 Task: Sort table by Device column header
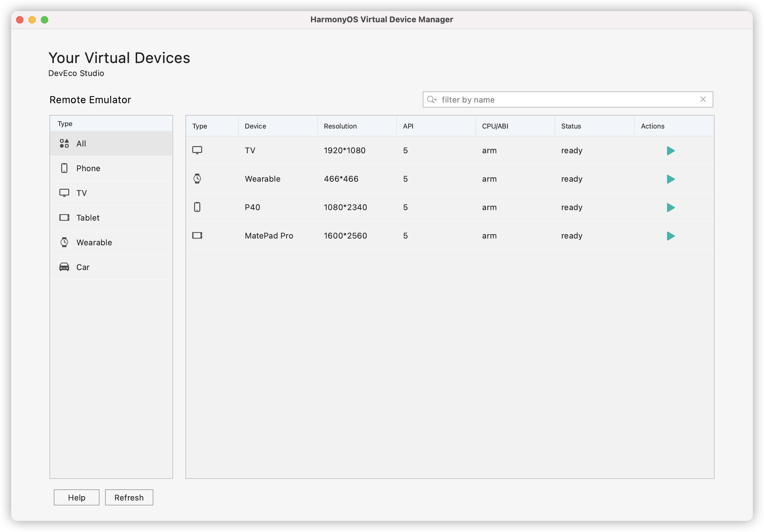click(x=255, y=126)
